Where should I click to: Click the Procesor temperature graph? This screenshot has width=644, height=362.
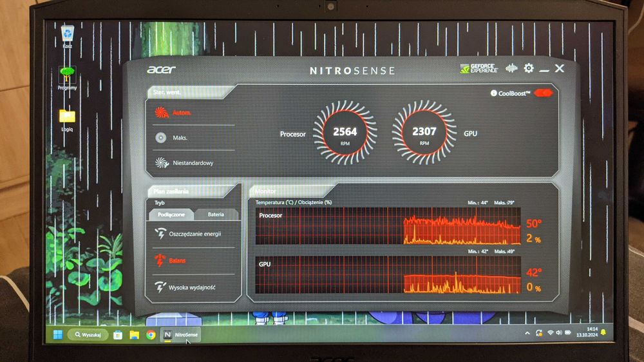pyautogui.click(x=388, y=226)
